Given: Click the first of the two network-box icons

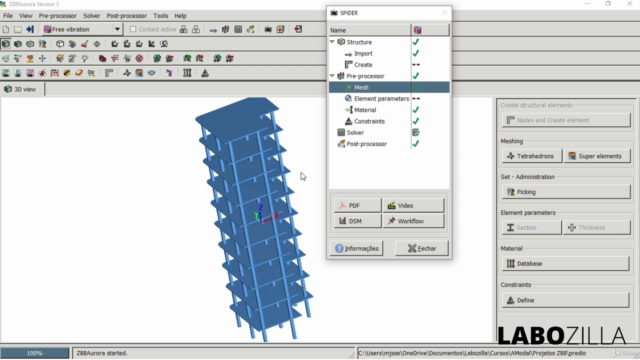Looking at the screenshot, I should tap(184, 29).
